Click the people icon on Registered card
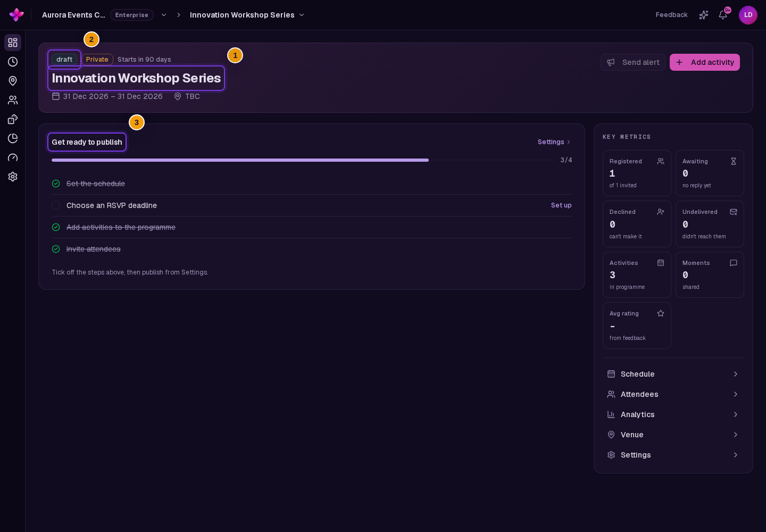Viewport: 766px width, 532px height. click(661, 161)
